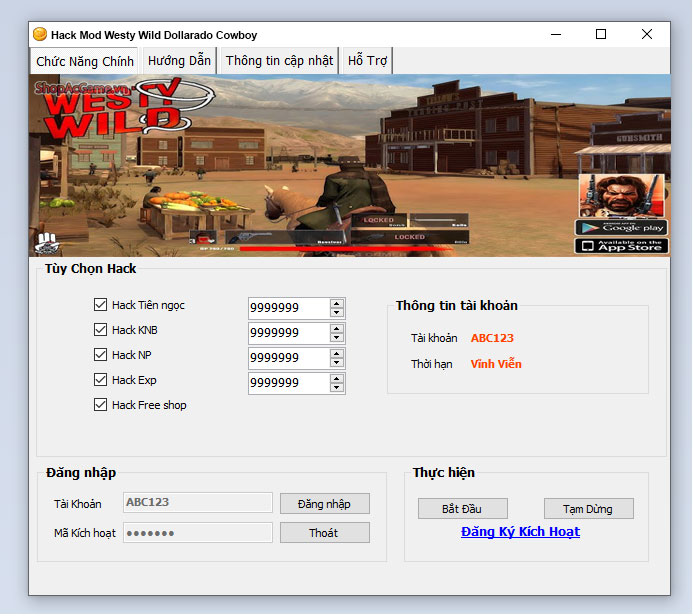Click the cowboy portrait thumbnail in banner

click(x=621, y=196)
